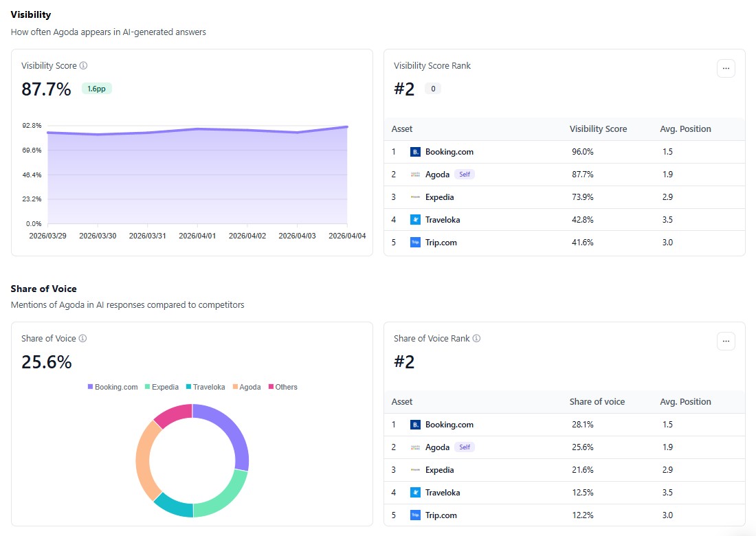Select Expedia name in Visibility Score table

tap(439, 197)
